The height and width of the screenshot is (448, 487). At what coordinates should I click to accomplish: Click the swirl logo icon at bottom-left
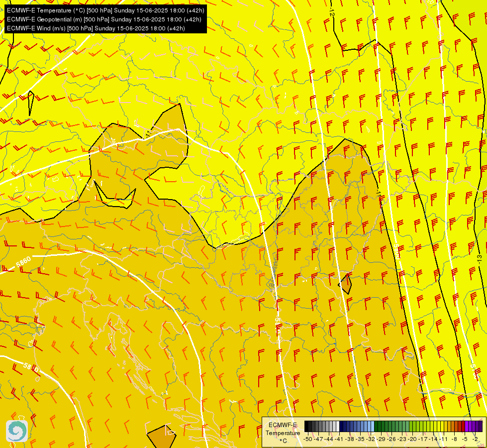coord(17,431)
